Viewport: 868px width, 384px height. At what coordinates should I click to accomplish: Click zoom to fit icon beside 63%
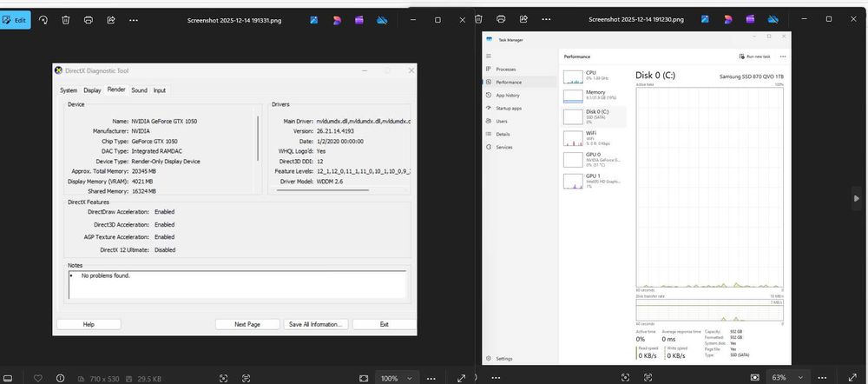tap(755, 377)
